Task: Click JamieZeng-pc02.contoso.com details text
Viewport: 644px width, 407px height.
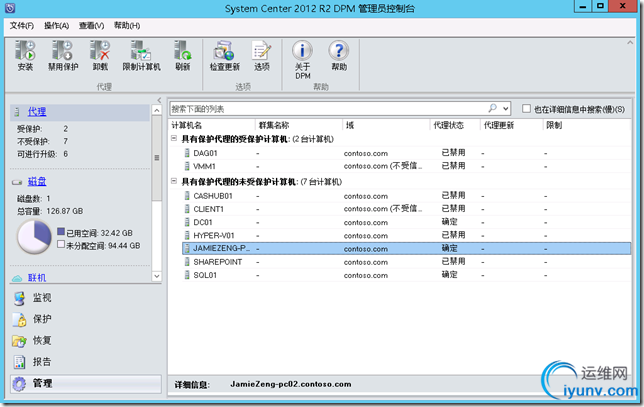Action: coord(290,384)
